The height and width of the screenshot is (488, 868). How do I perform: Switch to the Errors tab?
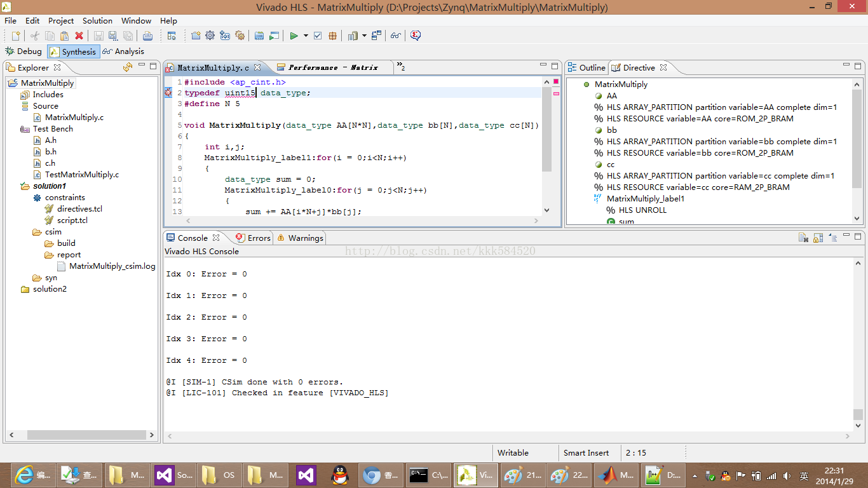[x=253, y=238]
